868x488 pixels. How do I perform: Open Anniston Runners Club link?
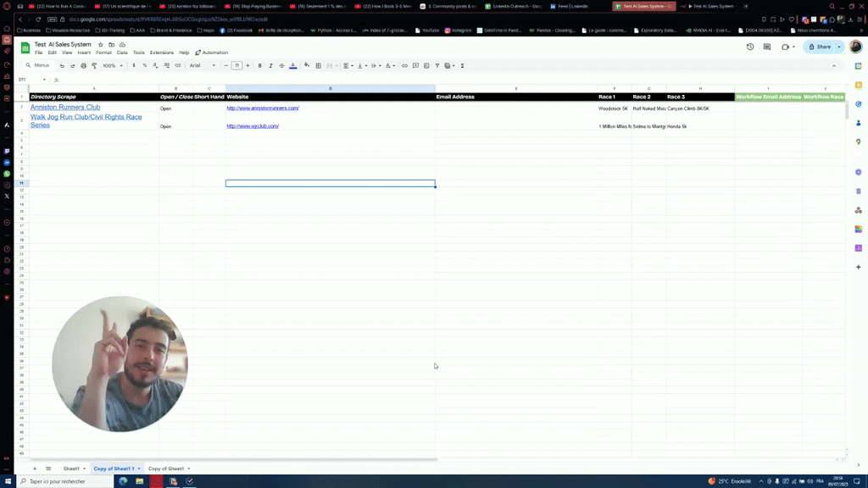(65, 108)
